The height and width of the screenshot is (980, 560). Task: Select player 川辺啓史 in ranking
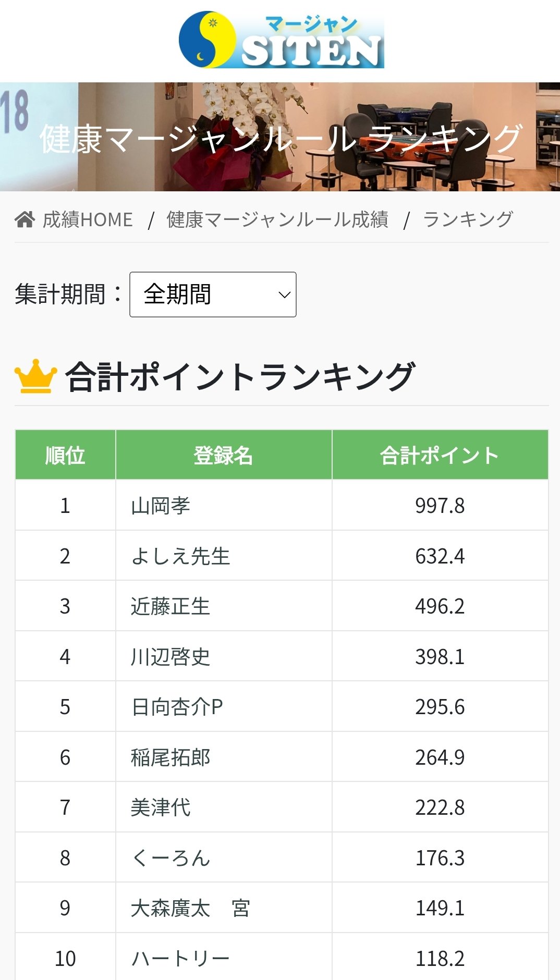coord(171,657)
